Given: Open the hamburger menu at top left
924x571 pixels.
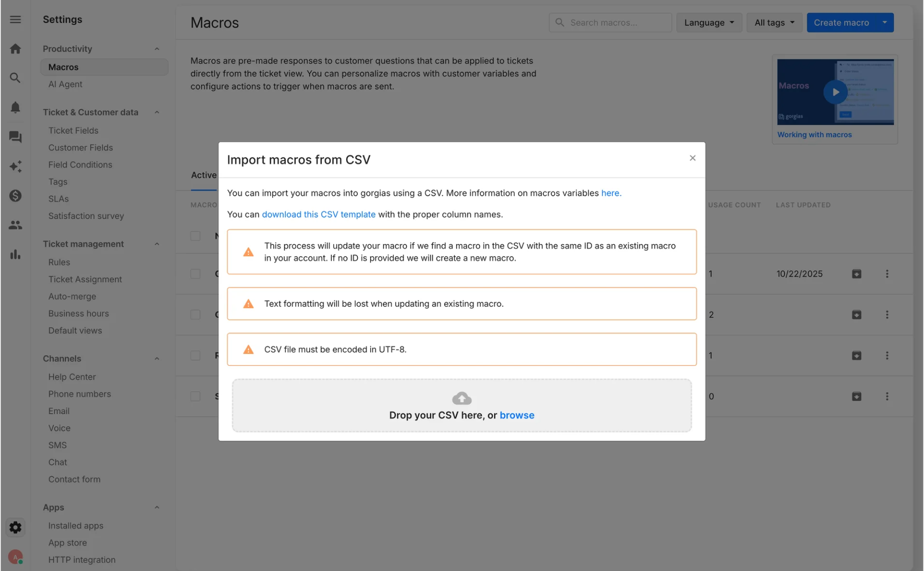Looking at the screenshot, I should pos(15,19).
